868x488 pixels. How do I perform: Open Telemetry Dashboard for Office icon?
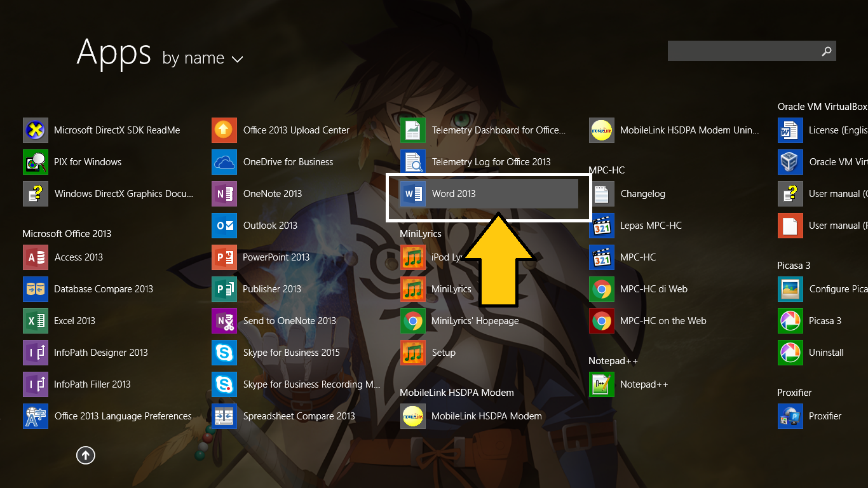413,130
